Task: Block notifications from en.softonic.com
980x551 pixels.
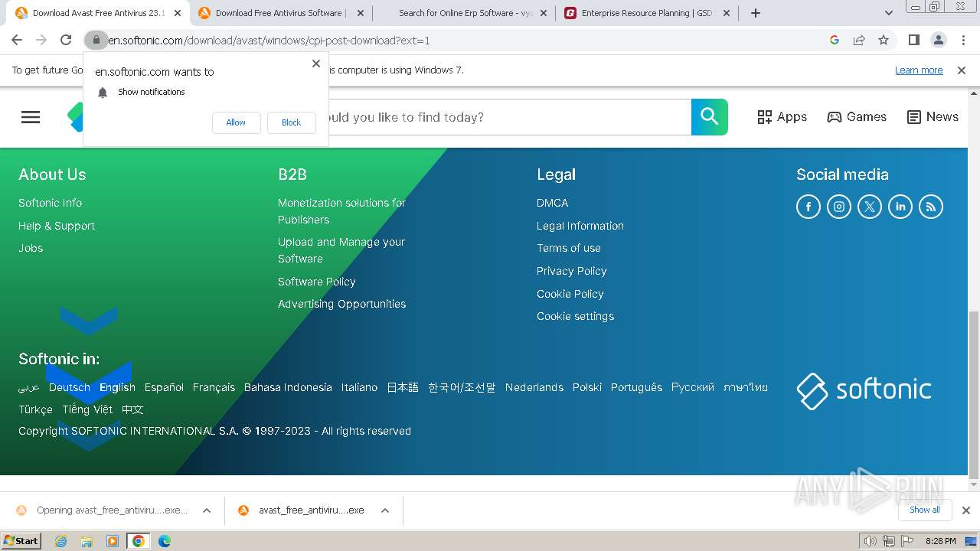Action: tap(291, 122)
